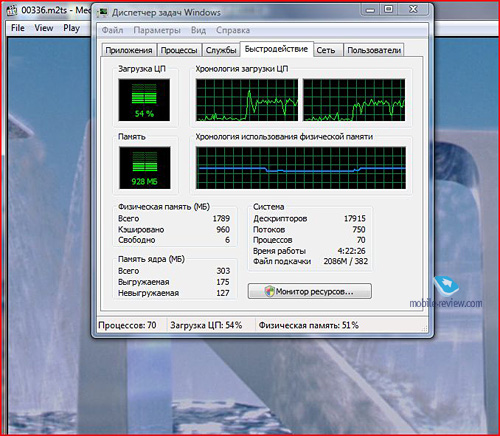
Task: Click the Кэшировано value 960
Action: click(x=223, y=229)
